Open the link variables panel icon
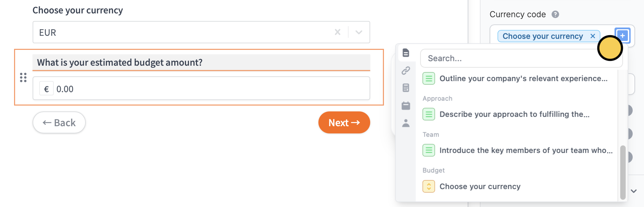 [406, 70]
